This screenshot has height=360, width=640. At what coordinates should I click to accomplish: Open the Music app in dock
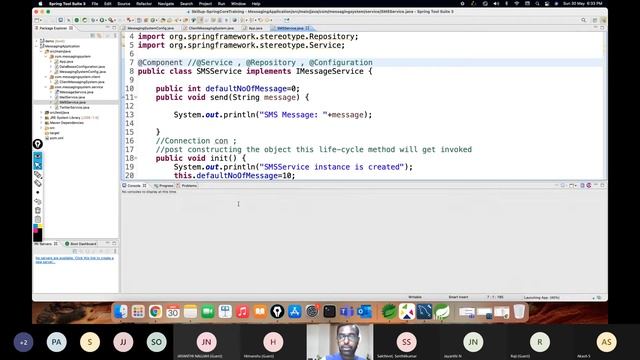pos(242,312)
